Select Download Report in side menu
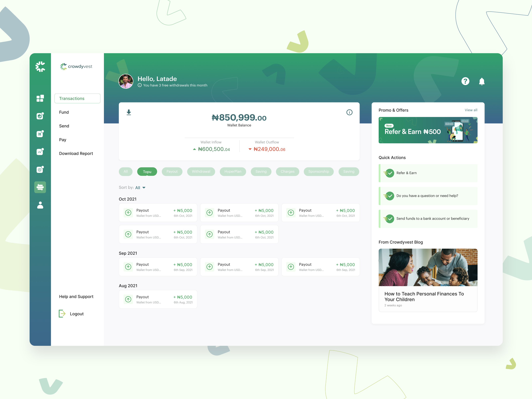 [76, 153]
